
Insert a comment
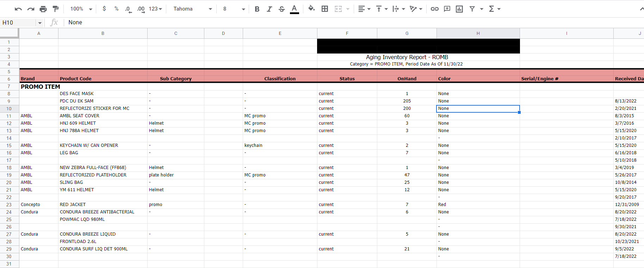(x=447, y=9)
